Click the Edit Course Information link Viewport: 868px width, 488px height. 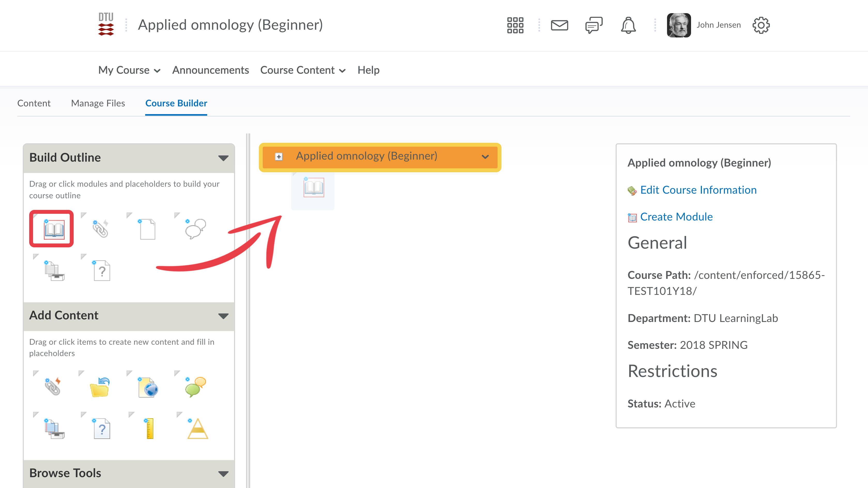698,190
